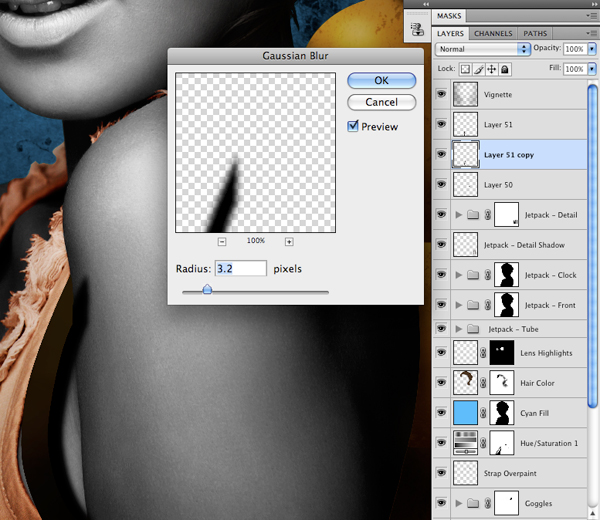The height and width of the screenshot is (520, 600).
Task: Hide the Jetpack - Clock group
Action: pos(441,274)
